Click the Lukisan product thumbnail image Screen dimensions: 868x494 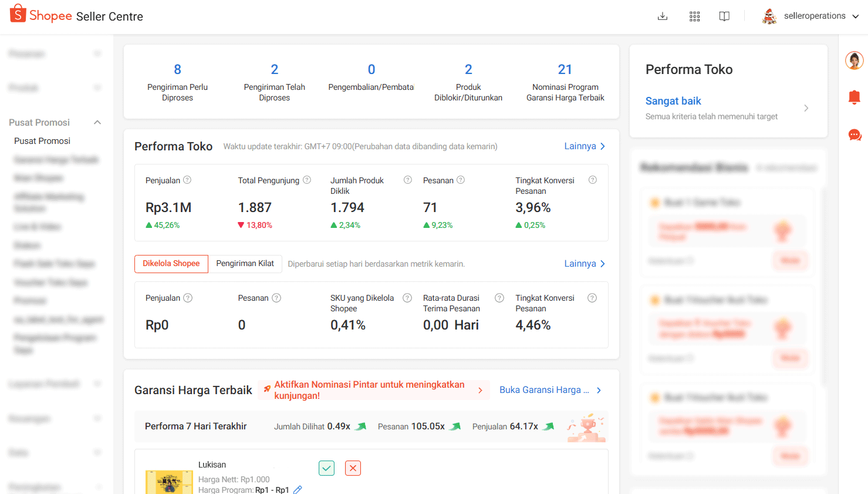click(x=169, y=482)
